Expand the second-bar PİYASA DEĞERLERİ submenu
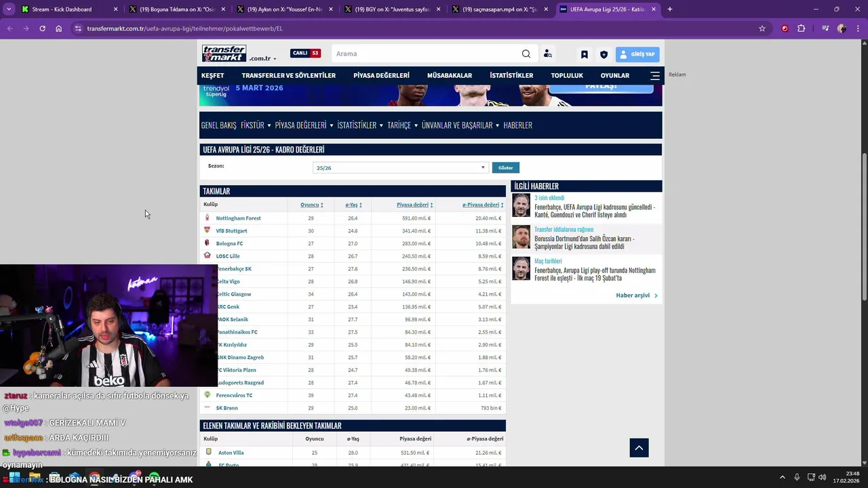Viewport: 868px width, 488px height. (331, 125)
